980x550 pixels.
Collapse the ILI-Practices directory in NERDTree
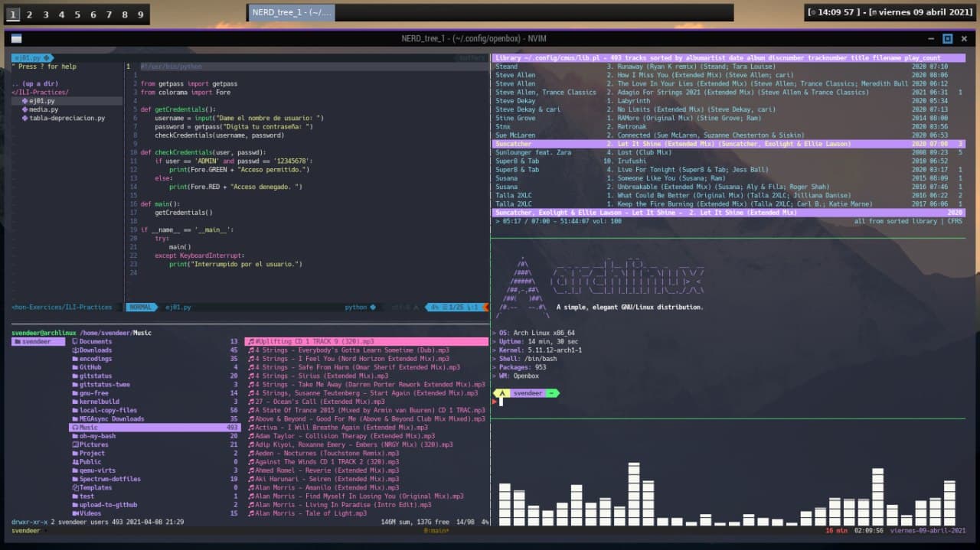click(40, 93)
